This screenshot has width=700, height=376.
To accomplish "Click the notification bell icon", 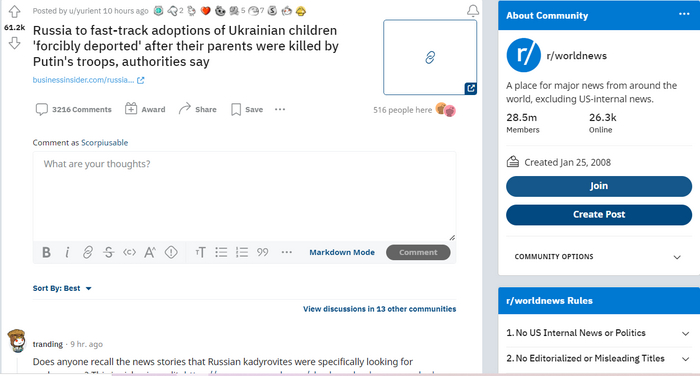I will 473,11.
